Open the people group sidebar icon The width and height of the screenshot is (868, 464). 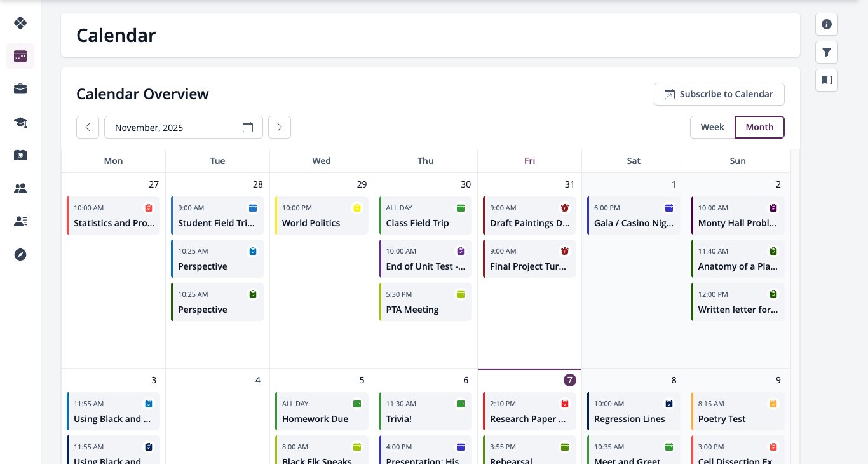point(20,188)
